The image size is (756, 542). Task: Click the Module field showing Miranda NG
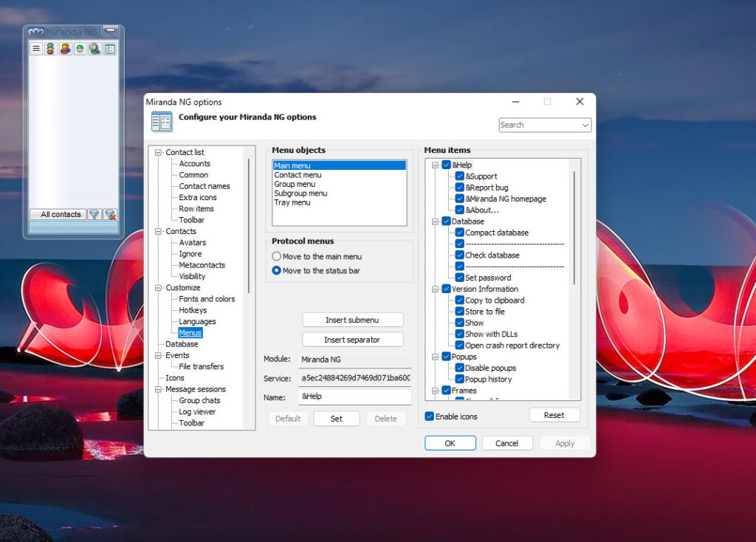(x=355, y=360)
